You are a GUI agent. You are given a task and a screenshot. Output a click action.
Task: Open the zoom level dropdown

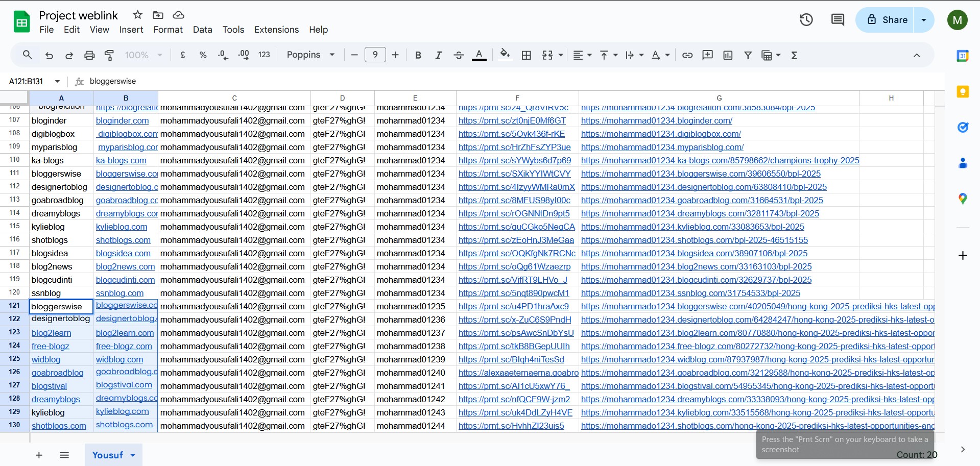[144, 55]
